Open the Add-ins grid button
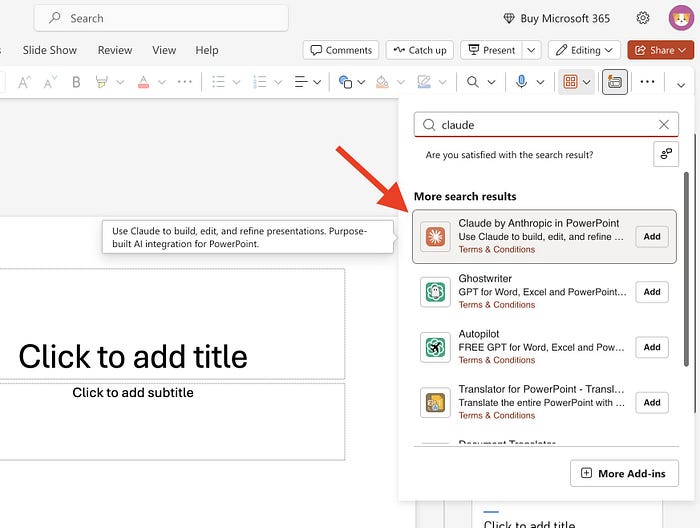 pos(570,82)
